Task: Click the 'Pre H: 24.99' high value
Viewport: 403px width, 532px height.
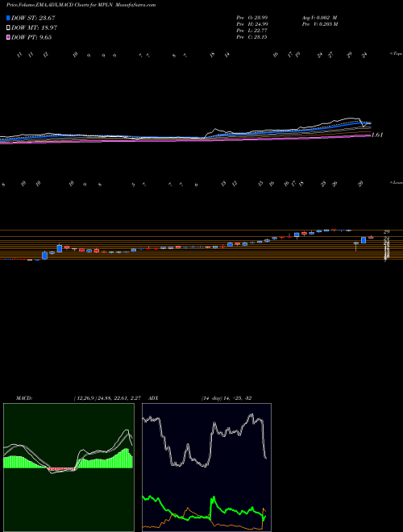Action: [252, 24]
